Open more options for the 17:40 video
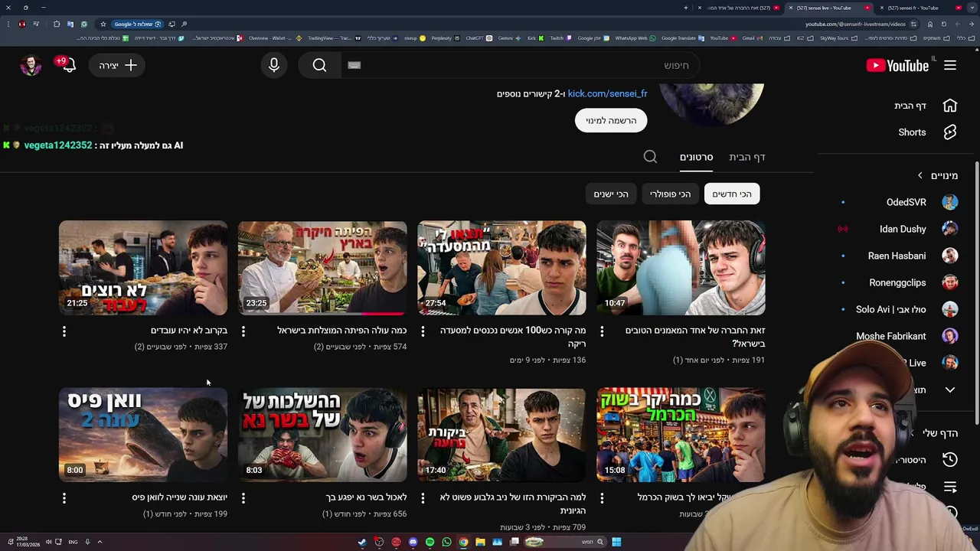 (x=423, y=498)
